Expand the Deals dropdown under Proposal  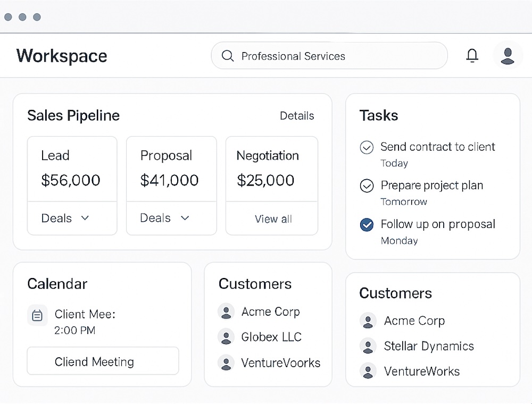click(x=164, y=218)
